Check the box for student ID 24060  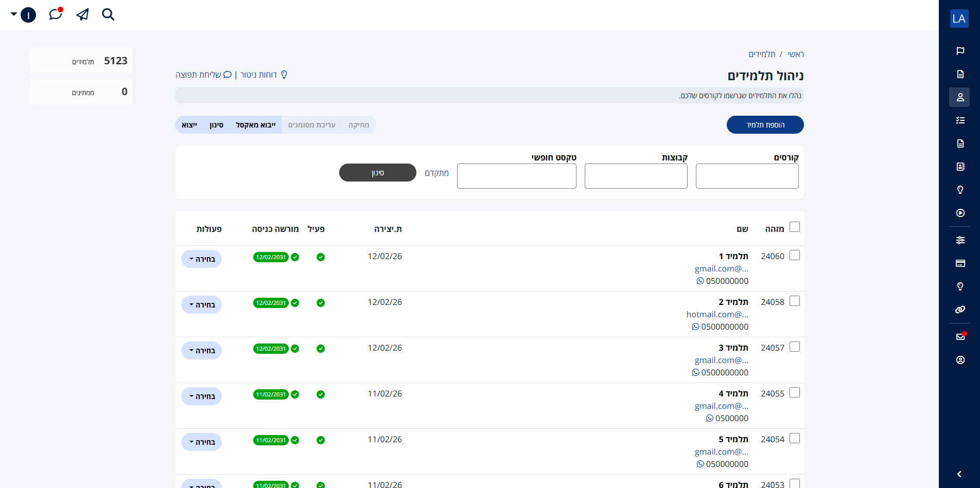tap(795, 255)
